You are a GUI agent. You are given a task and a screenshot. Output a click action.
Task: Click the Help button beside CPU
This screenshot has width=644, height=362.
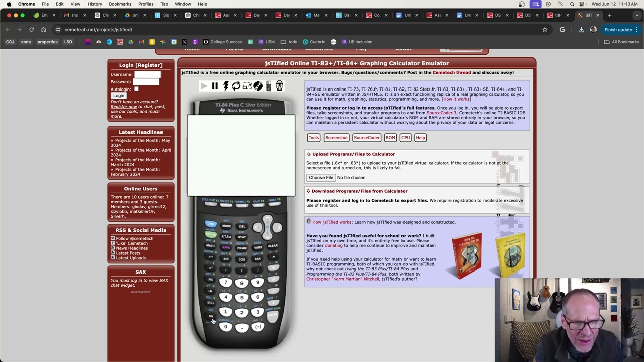(x=420, y=138)
